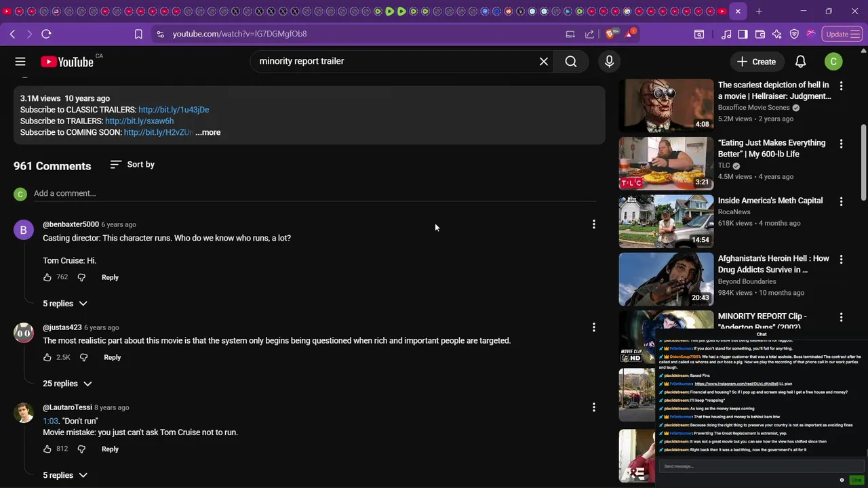The image size is (868, 488).
Task: Open the CLASSIC TRAILERS subscribe link
Action: pos(174,110)
